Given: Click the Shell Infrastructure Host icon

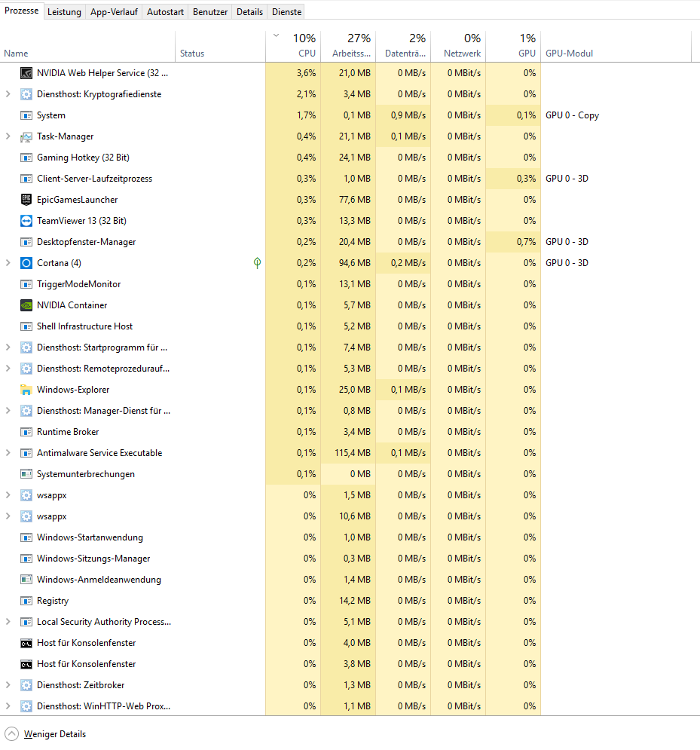Looking at the screenshot, I should point(26,326).
